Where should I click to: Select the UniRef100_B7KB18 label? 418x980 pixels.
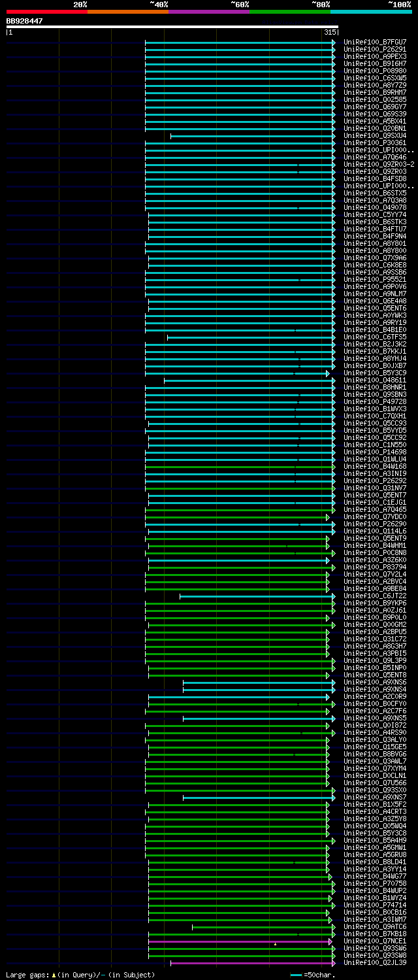375,934
